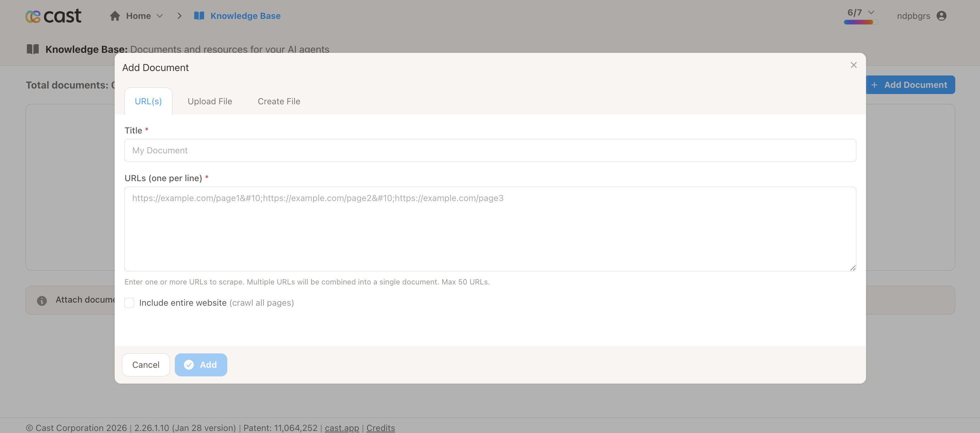This screenshot has width=980, height=433.
Task: Click the user account avatar icon
Action: point(941,16)
